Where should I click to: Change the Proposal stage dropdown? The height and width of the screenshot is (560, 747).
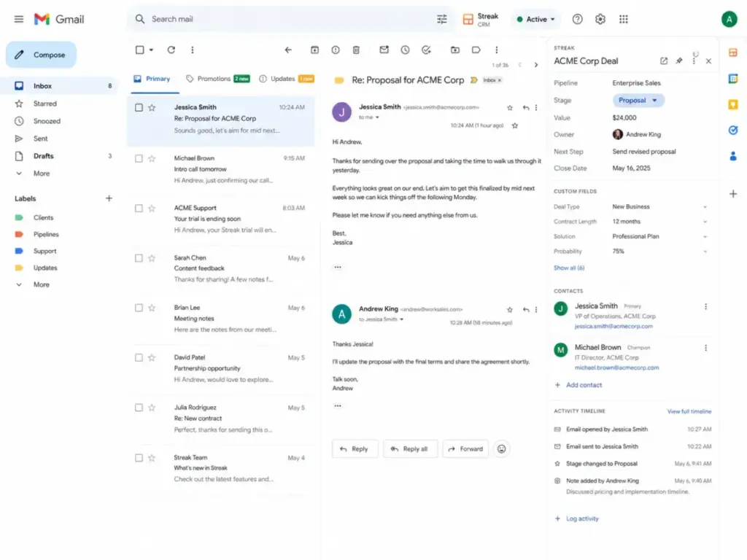point(638,100)
